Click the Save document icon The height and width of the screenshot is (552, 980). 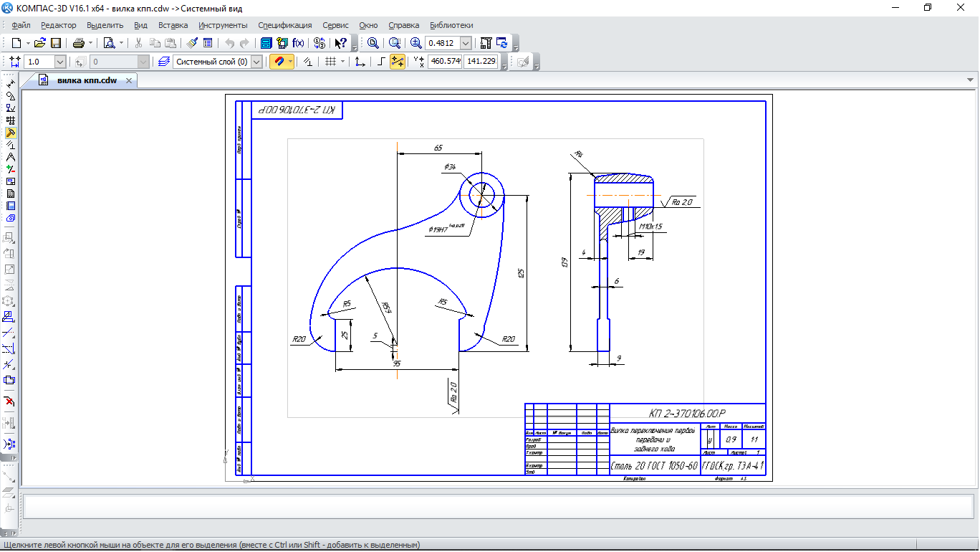[x=56, y=43]
